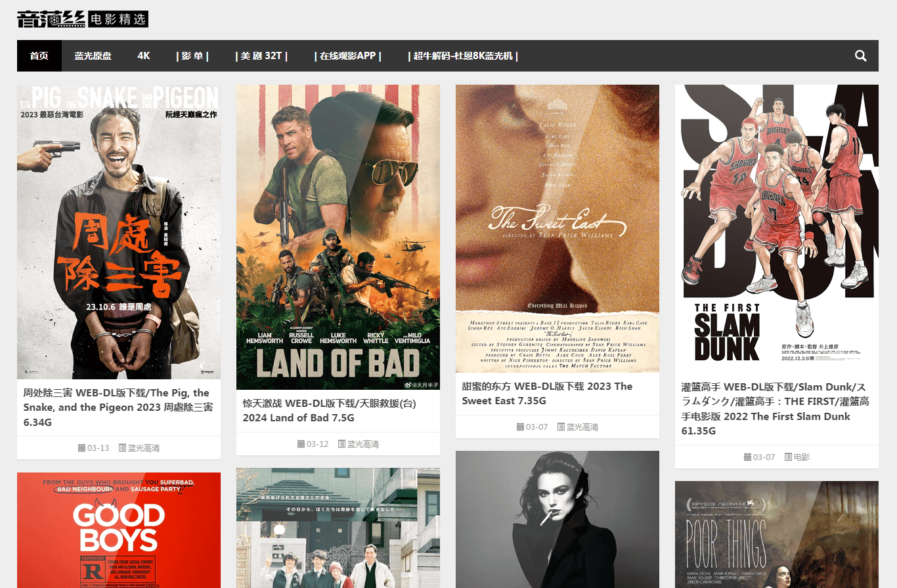Image resolution: width=897 pixels, height=588 pixels.
Task: Click date 03-07 under The Sweet East
Action: pos(536,427)
